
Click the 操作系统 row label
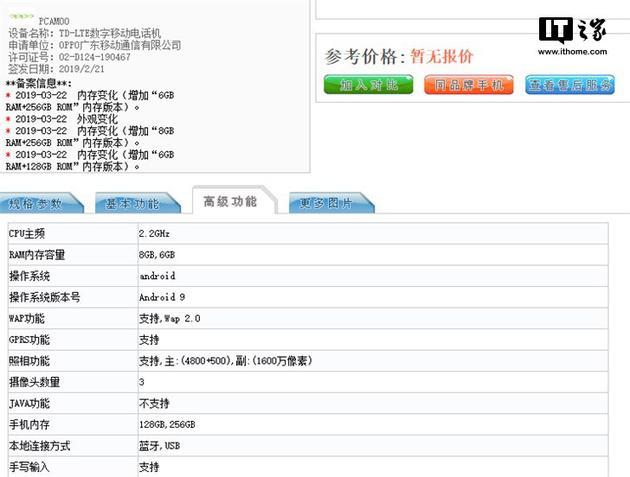click(29, 276)
